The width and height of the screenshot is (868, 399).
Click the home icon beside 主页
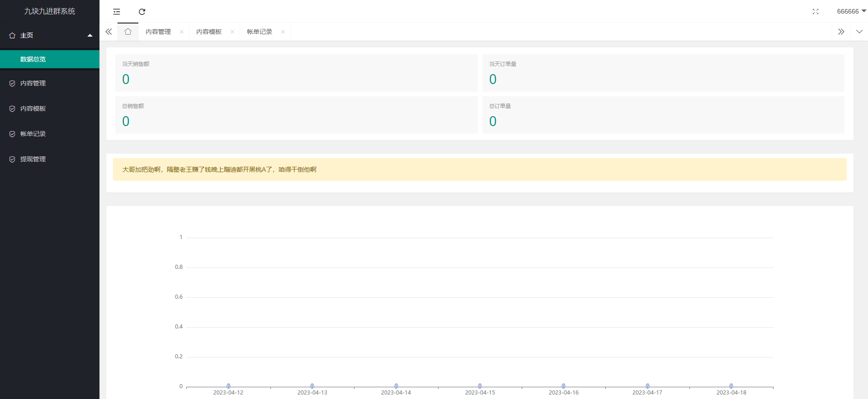pyautogui.click(x=12, y=35)
